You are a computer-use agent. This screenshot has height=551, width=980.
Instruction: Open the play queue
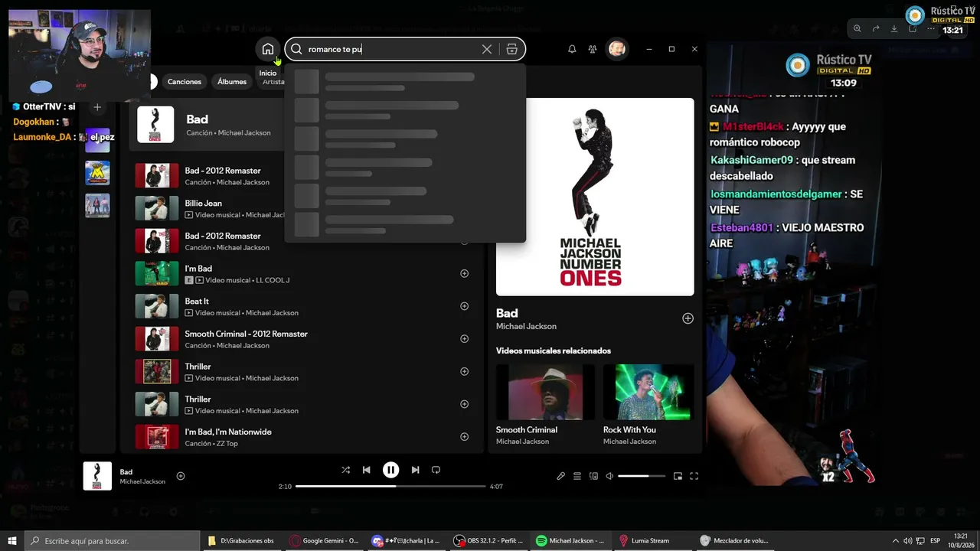pos(577,476)
